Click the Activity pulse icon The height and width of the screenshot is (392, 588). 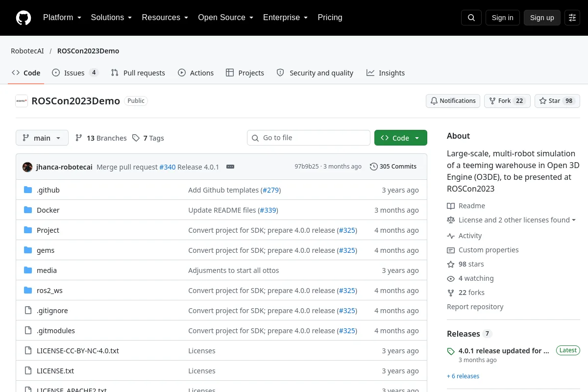(451, 236)
